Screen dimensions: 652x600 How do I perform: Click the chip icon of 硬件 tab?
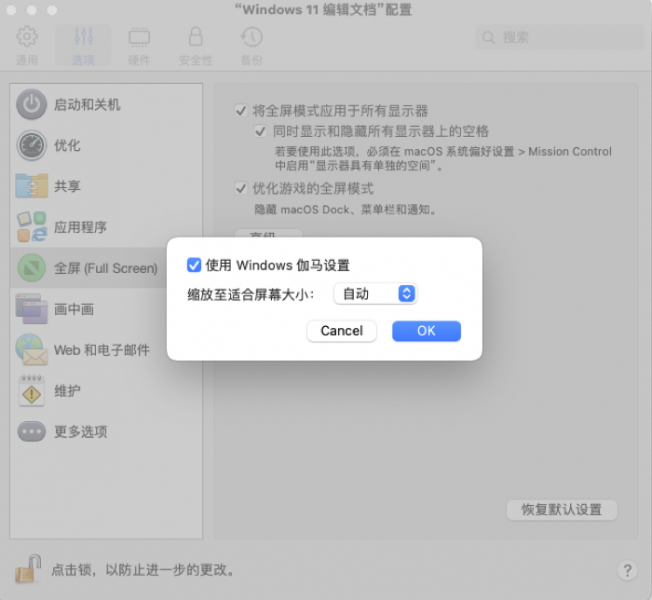pos(139,37)
